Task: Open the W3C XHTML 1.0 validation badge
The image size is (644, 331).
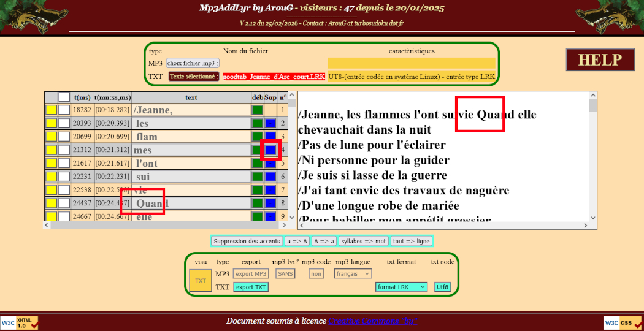Action: pos(20,322)
